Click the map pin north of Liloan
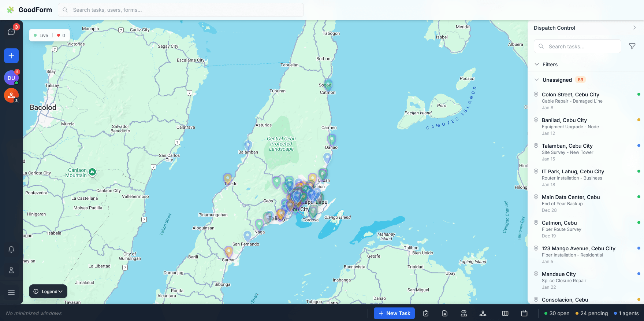Image resolution: width=644 pixels, height=321 pixels. point(323,174)
